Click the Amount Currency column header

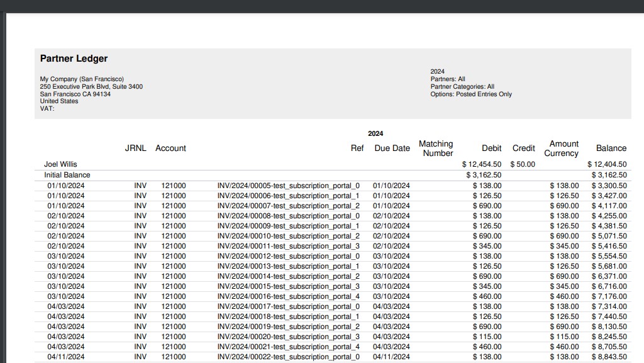tap(562, 148)
